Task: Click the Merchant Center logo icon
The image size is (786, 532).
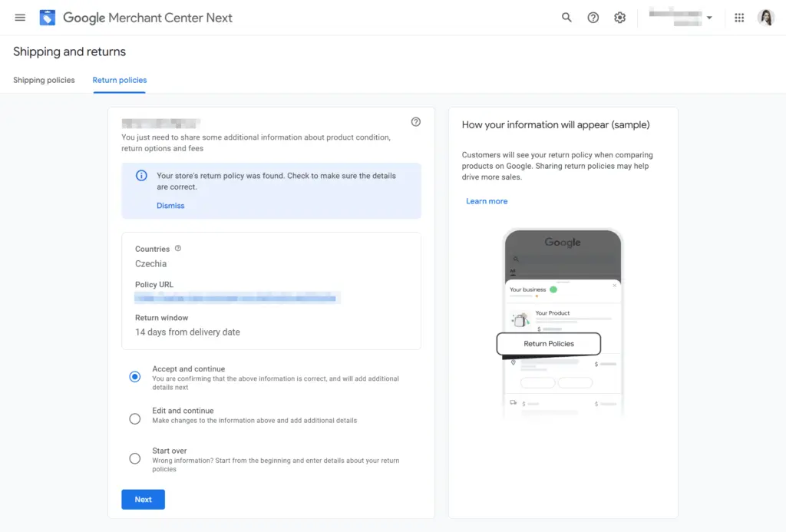Action: pos(47,18)
